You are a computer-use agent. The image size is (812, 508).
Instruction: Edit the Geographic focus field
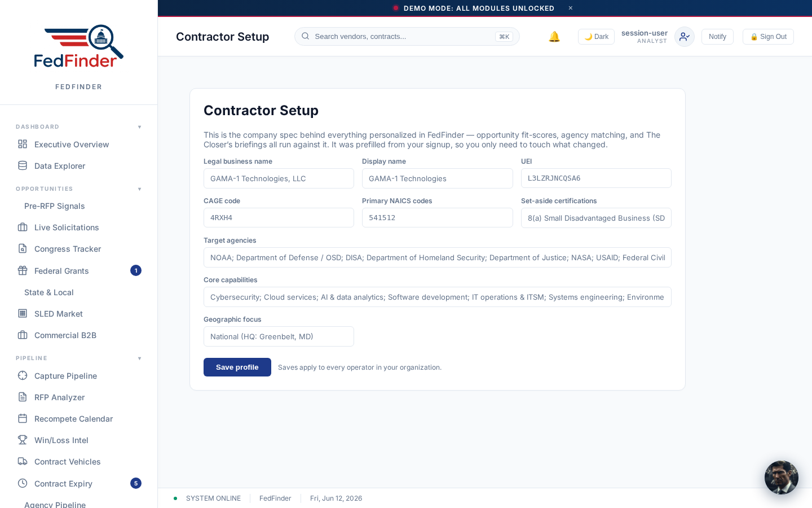(279, 336)
